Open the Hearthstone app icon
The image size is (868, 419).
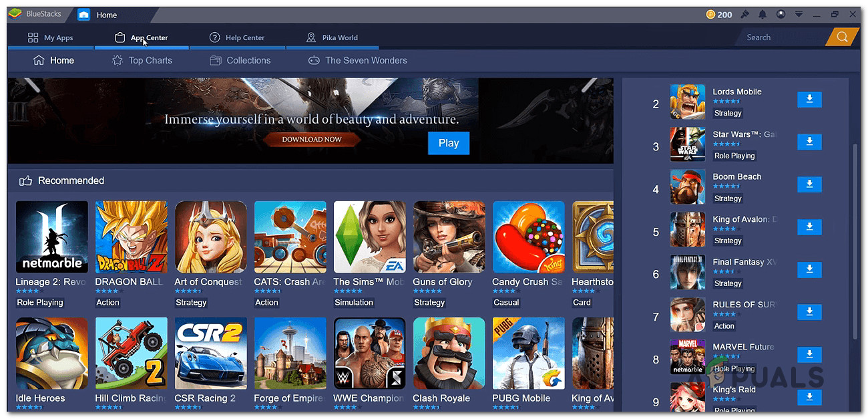[593, 237]
